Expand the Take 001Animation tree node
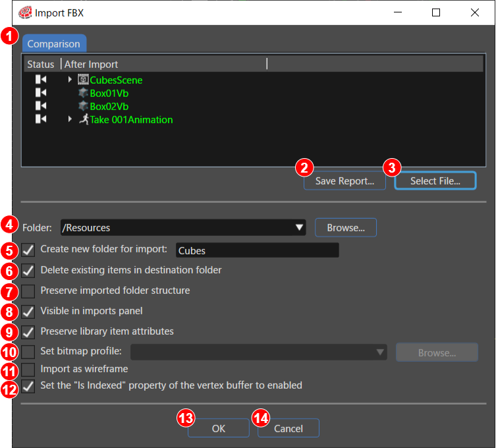The image size is (496, 448). 70,119
